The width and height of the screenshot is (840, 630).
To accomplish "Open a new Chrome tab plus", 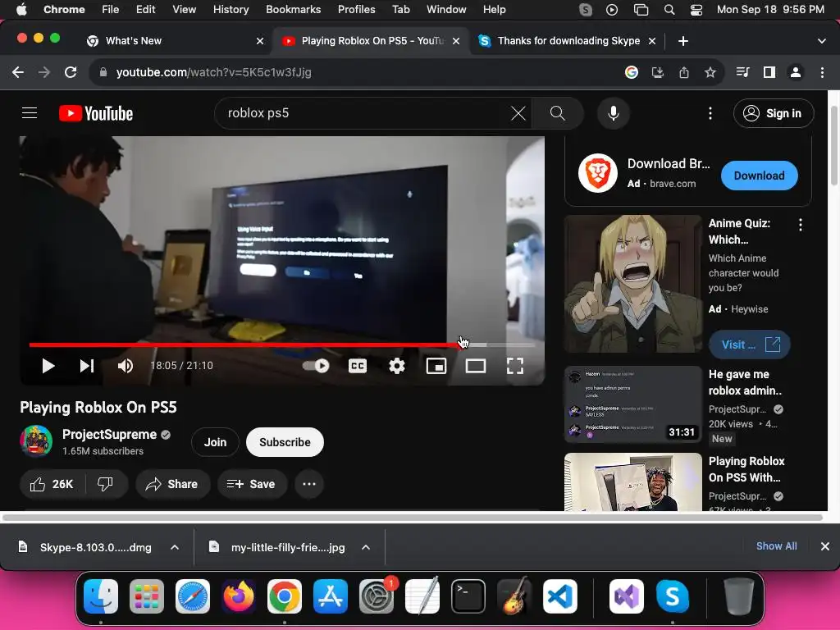I will pos(683,41).
